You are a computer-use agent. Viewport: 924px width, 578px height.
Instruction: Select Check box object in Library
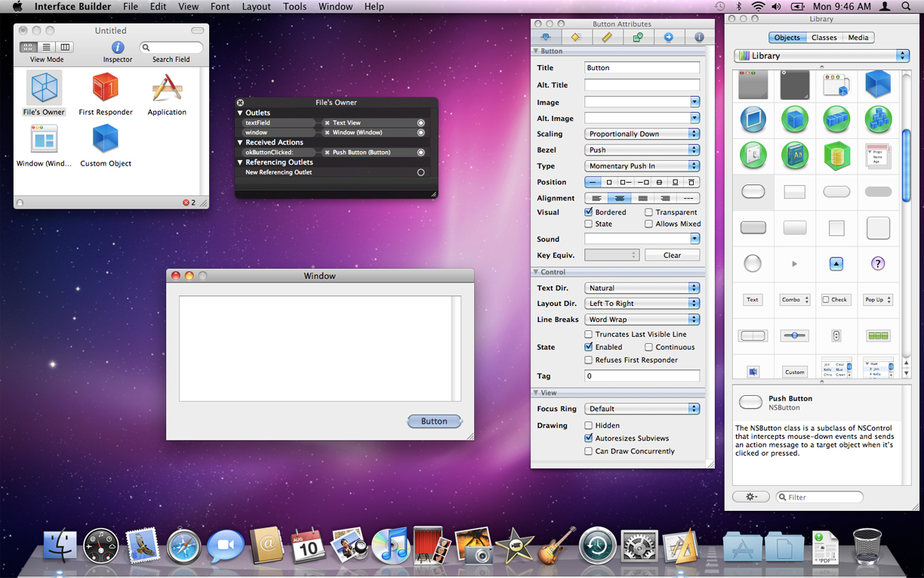836,300
